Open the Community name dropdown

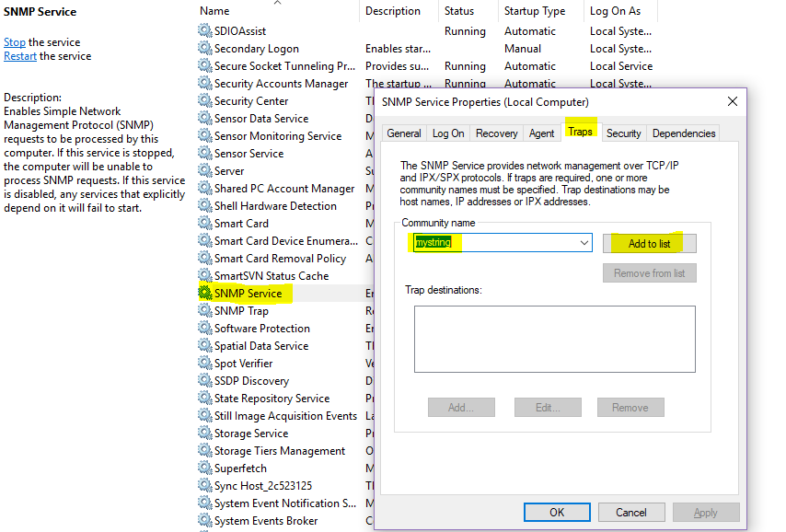click(x=583, y=243)
